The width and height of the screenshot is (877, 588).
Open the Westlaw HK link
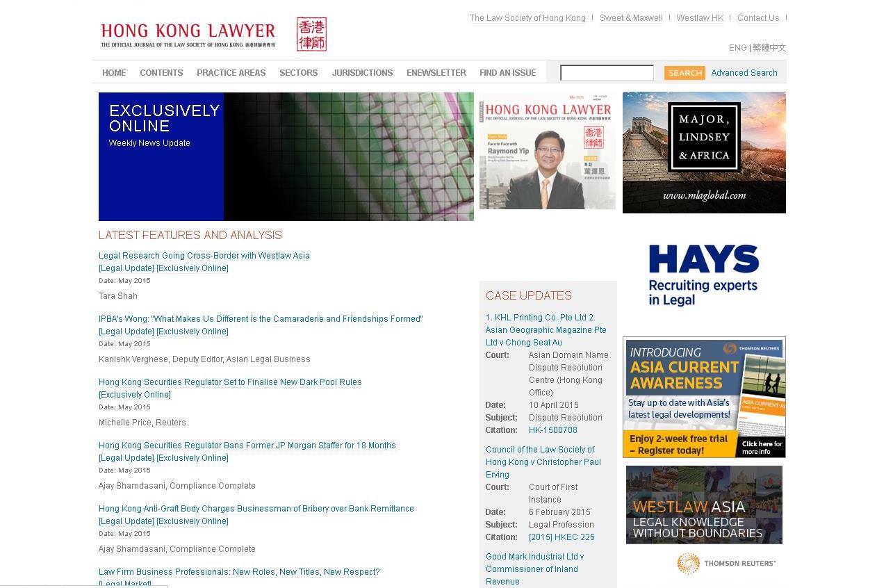[x=700, y=18]
